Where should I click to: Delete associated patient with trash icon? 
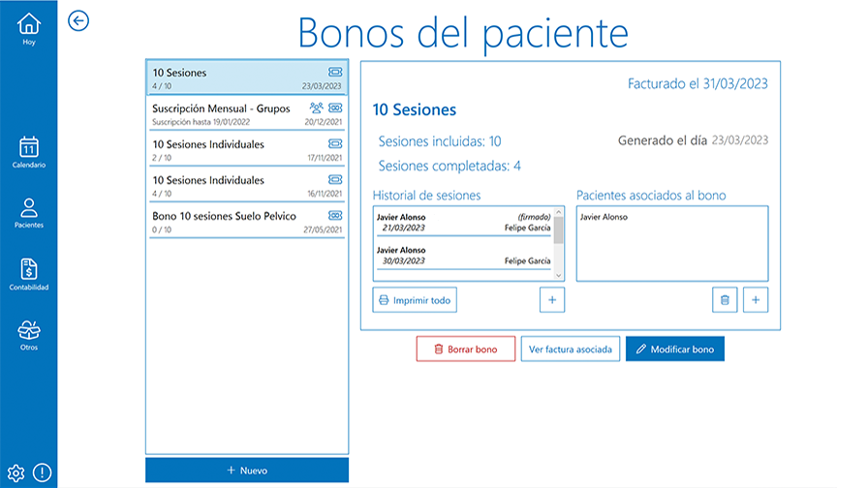724,300
